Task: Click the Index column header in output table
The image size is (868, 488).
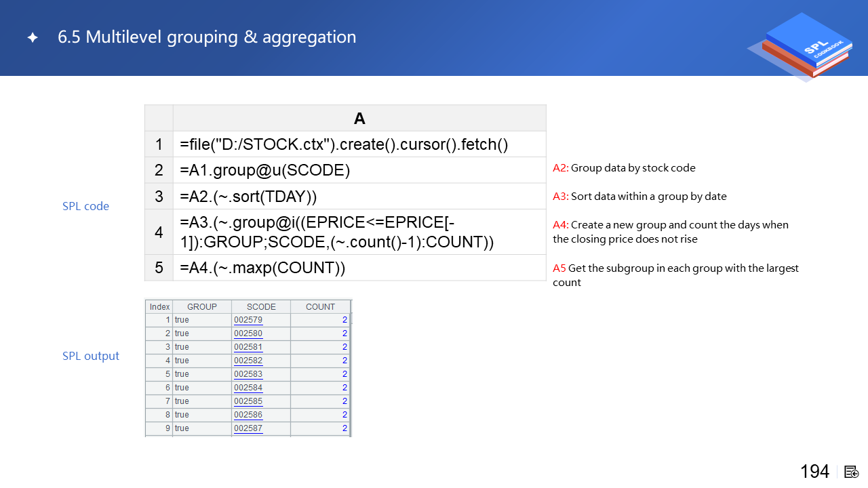Action: (x=159, y=307)
